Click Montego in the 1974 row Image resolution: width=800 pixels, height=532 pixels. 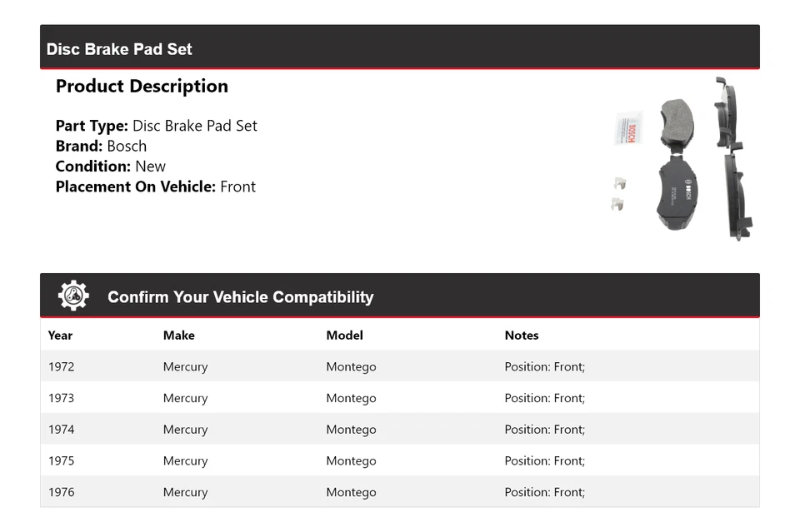pos(351,430)
